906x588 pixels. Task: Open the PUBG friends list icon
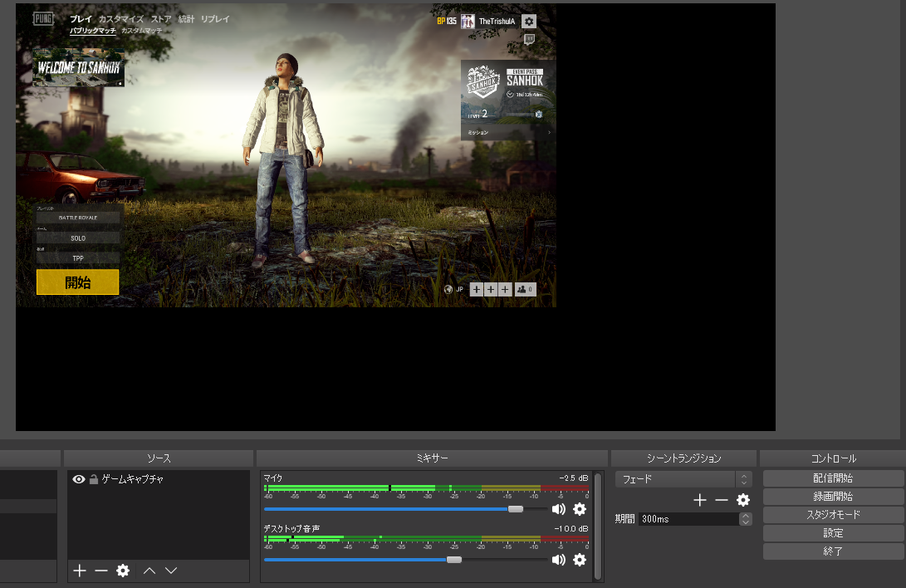coord(525,289)
